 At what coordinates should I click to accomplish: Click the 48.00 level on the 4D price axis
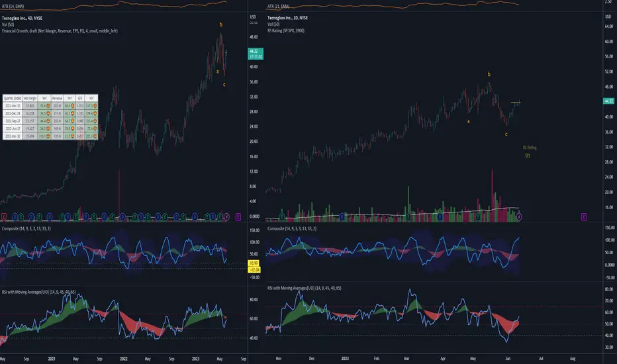tap(254, 37)
